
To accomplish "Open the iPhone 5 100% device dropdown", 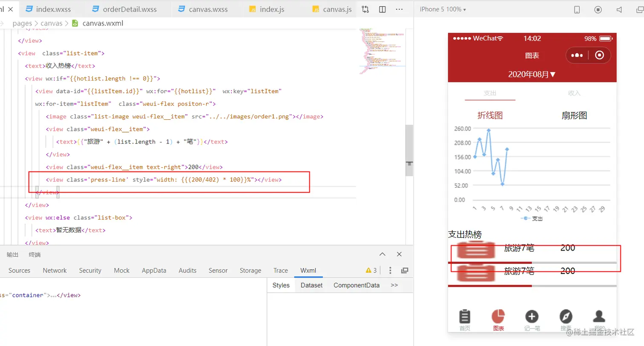I will click(443, 9).
